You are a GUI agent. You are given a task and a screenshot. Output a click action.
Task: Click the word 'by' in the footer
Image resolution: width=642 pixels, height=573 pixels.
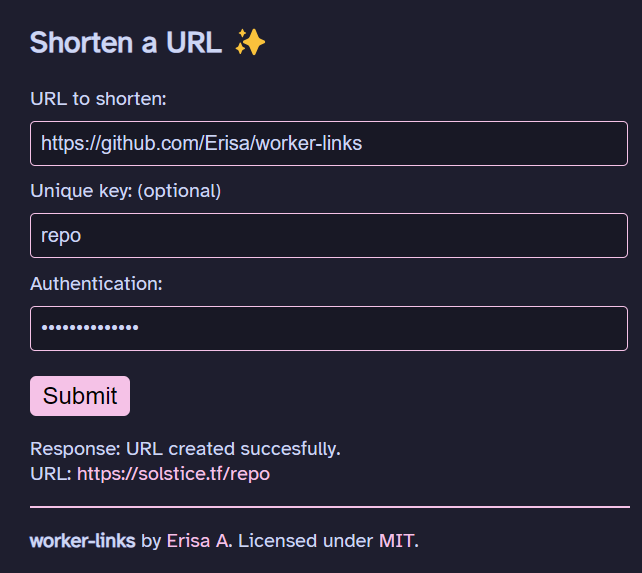151,541
